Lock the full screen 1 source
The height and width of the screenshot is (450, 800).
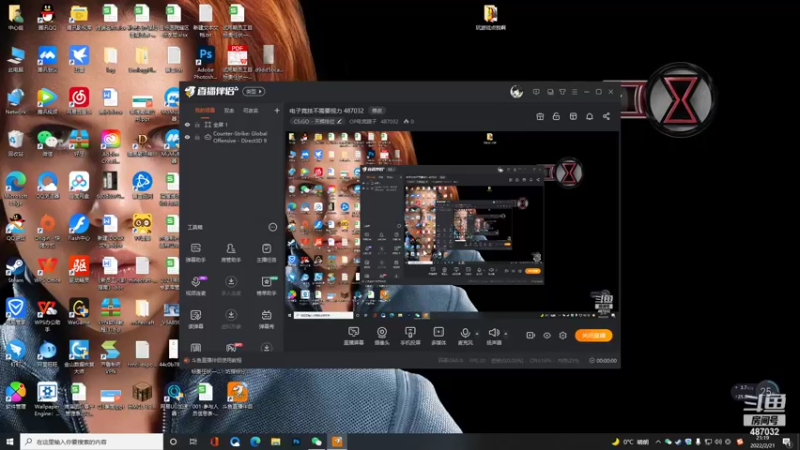(197, 124)
